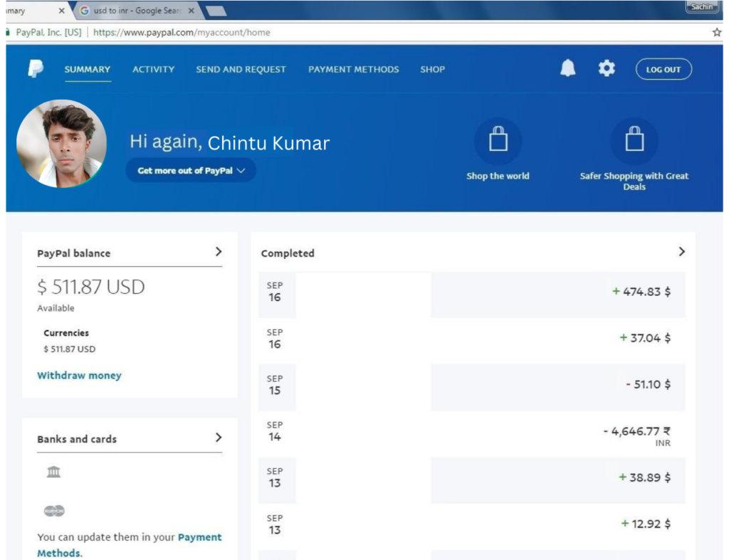Close the usd to inr tab
The height and width of the screenshot is (560, 729).
(191, 10)
